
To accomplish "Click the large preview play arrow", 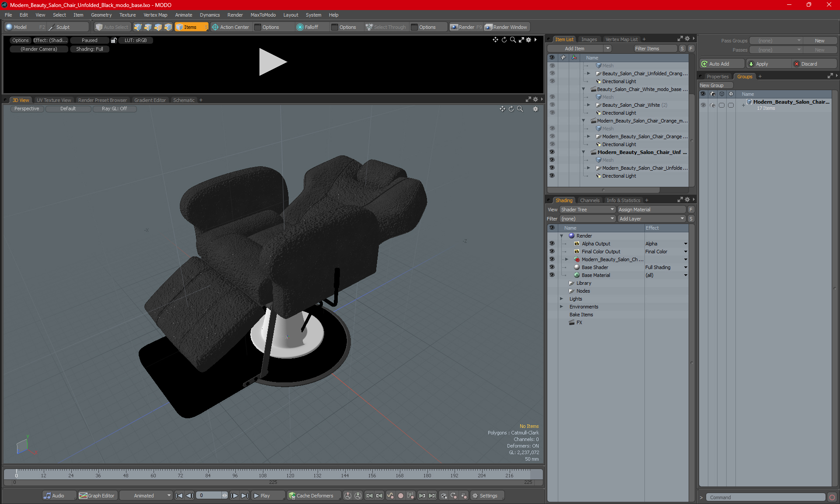I will coord(273,62).
